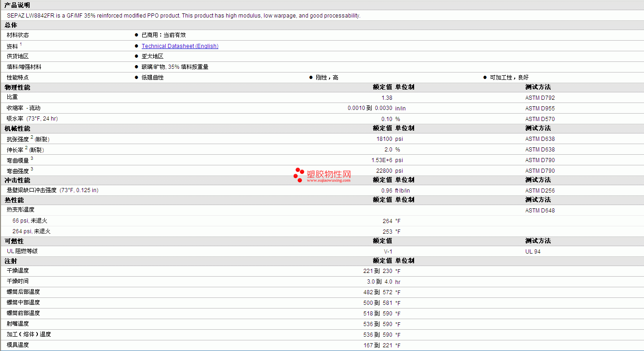644x351 pixels.
Task: Select the tensile strength value '18100'
Action: (x=385, y=139)
